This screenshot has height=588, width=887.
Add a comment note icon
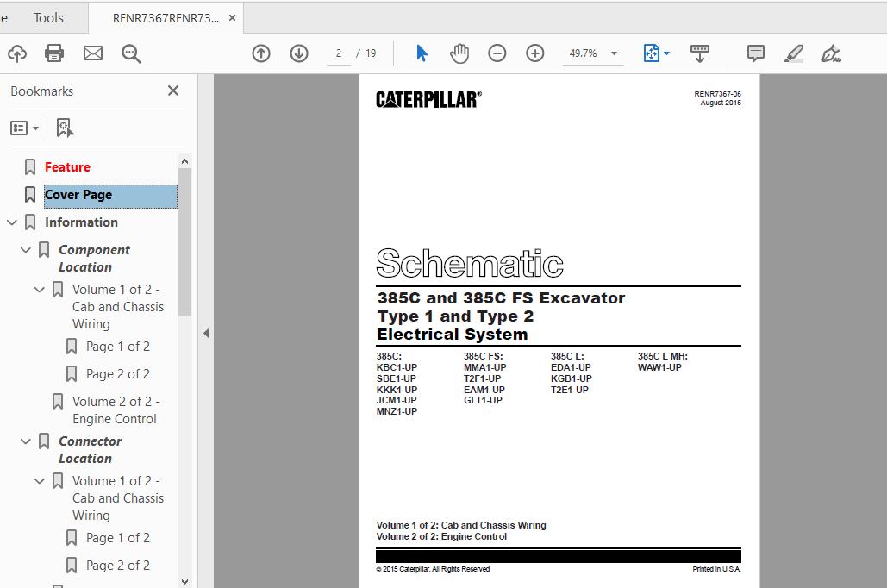coord(756,53)
